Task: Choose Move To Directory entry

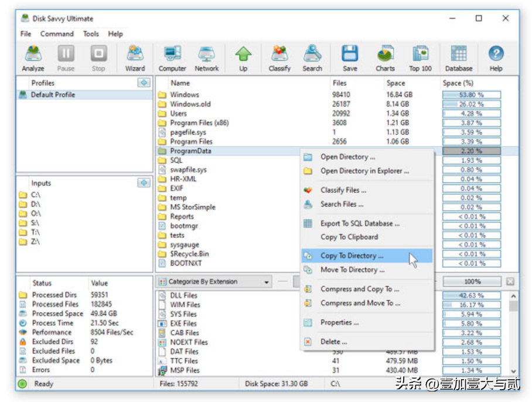Action: tap(367, 270)
